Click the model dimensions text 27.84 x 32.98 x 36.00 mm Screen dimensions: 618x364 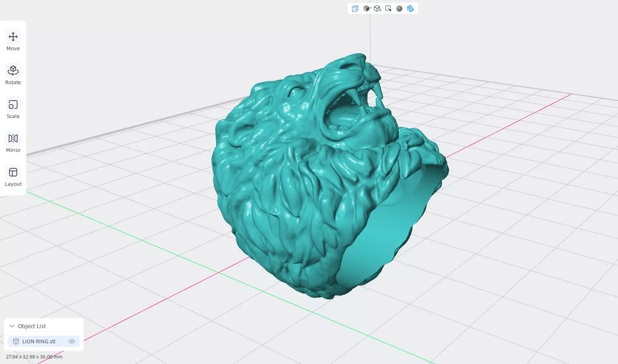pos(34,357)
